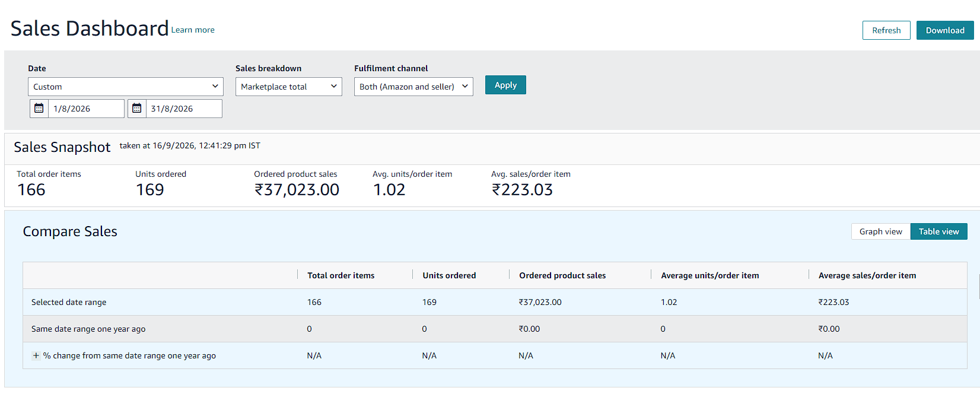Click snapshot Avg. sales value ₹223.03
This screenshot has width=980, height=394.
click(522, 190)
